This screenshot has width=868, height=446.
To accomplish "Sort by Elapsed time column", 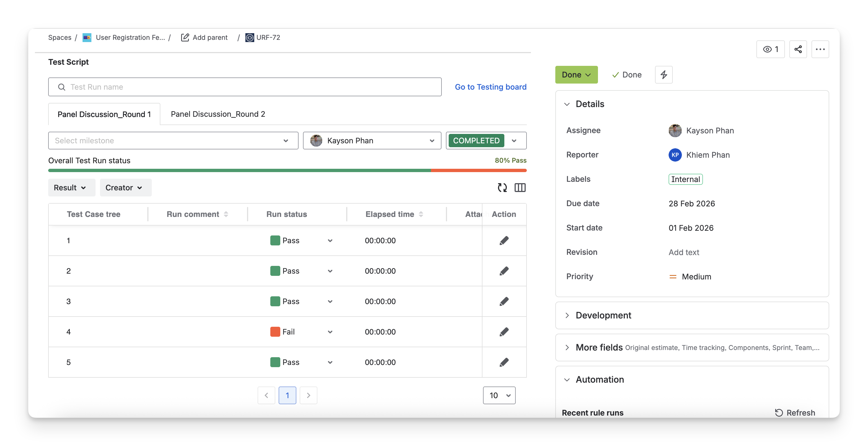I will [421, 214].
